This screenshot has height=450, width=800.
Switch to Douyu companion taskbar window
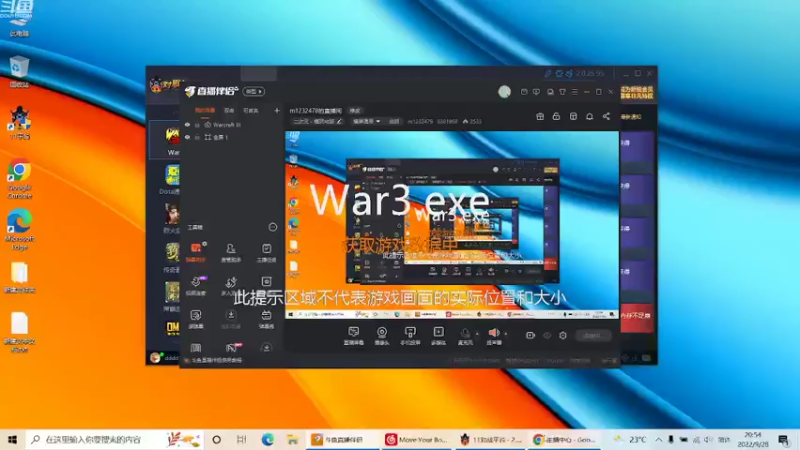point(342,439)
